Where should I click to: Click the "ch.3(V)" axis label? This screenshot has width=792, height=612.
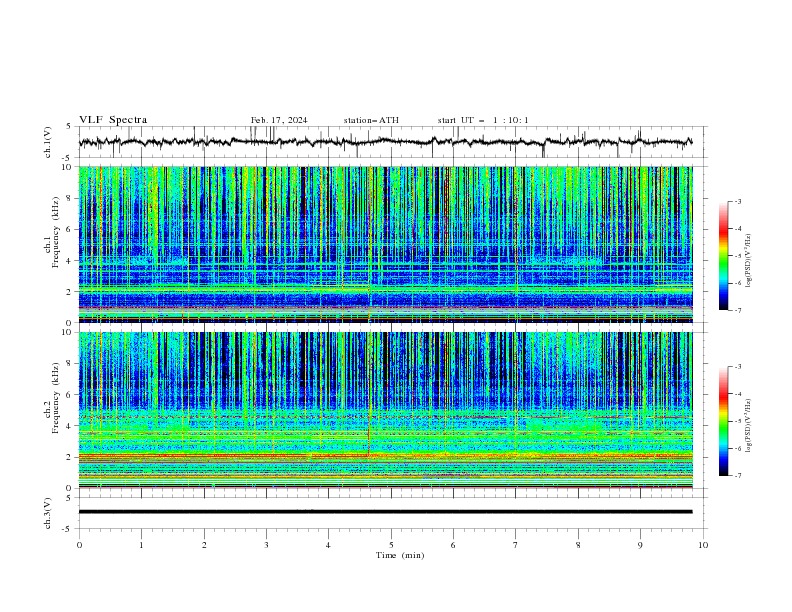[48, 513]
